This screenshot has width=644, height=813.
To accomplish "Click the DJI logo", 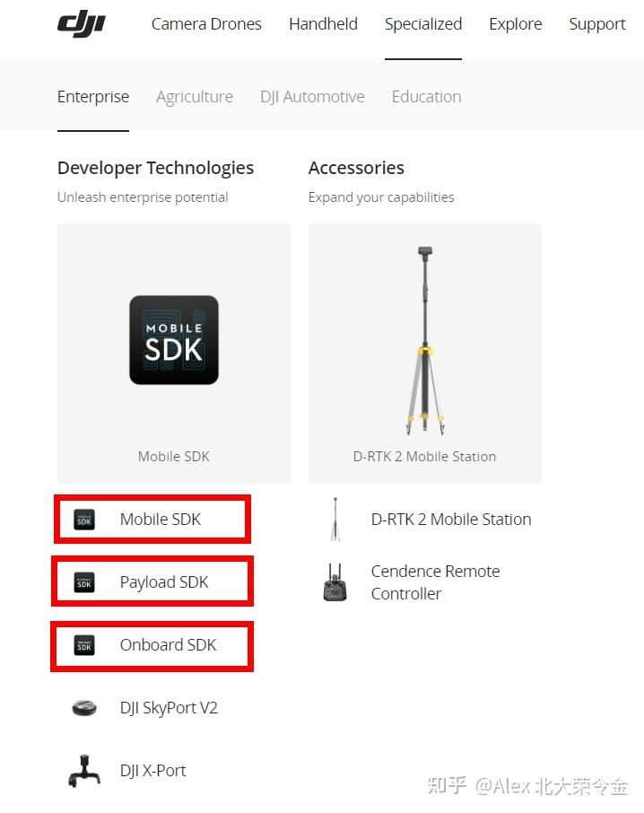I will [81, 24].
